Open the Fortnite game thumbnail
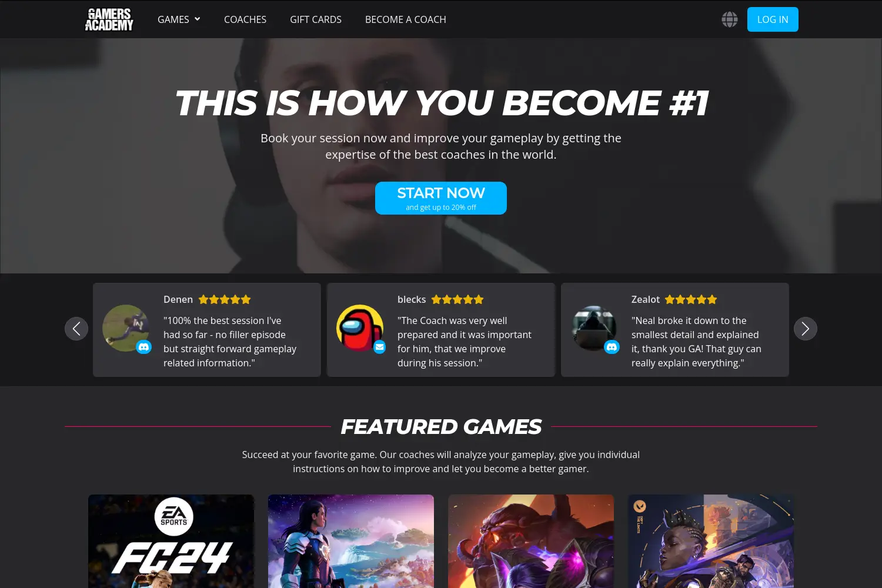Image resolution: width=882 pixels, height=588 pixels. pyautogui.click(x=351, y=541)
